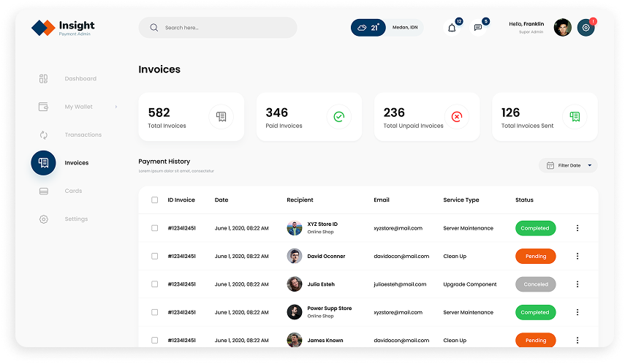Click the Search here input field
The image size is (625, 364).
(218, 28)
